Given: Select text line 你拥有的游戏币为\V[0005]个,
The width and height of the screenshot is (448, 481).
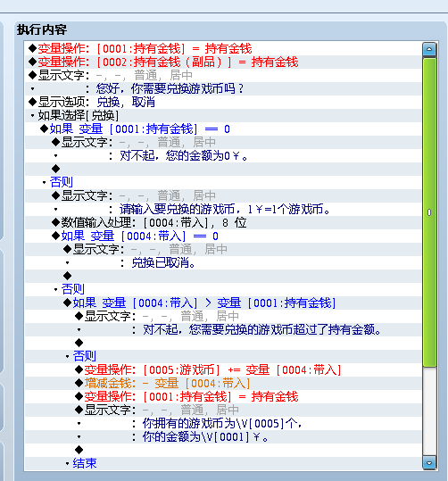Looking at the screenshot, I should coord(223,424).
